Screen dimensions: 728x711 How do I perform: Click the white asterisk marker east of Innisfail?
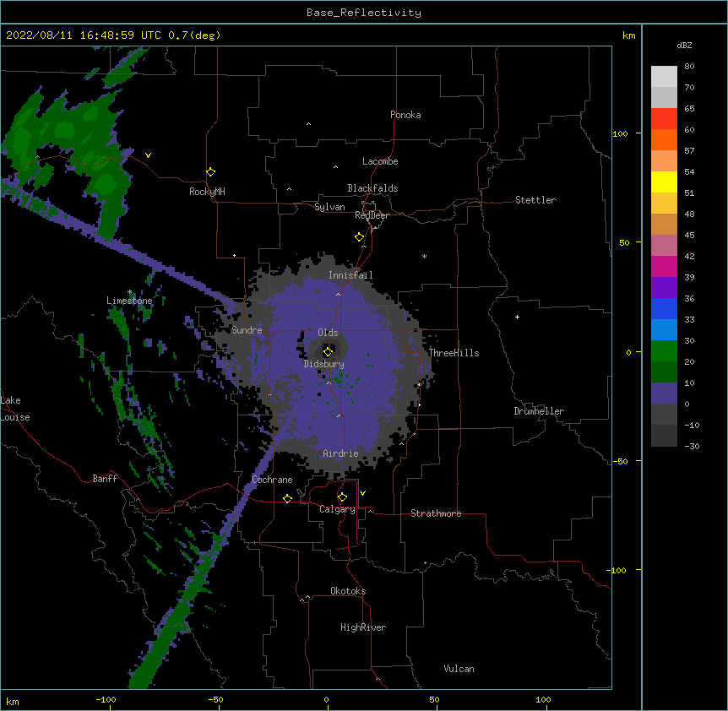(424, 256)
